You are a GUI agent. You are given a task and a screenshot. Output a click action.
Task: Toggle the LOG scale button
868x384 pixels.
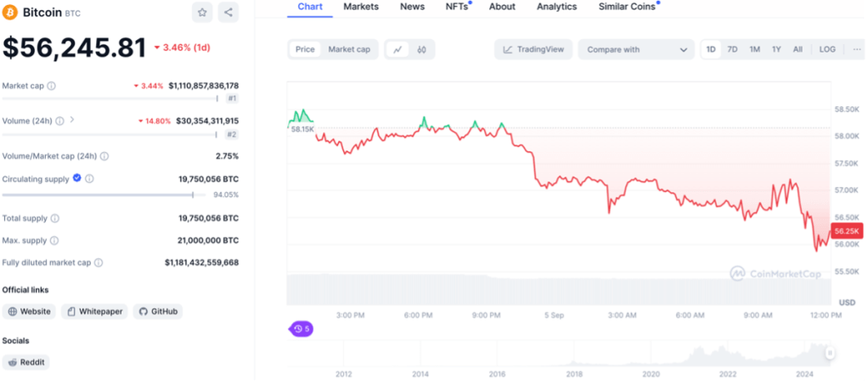[x=827, y=49]
